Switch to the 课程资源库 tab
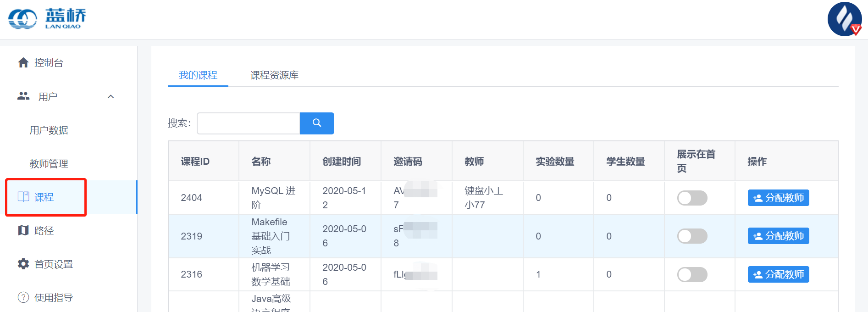Image resolution: width=868 pixels, height=312 pixels. tap(274, 75)
